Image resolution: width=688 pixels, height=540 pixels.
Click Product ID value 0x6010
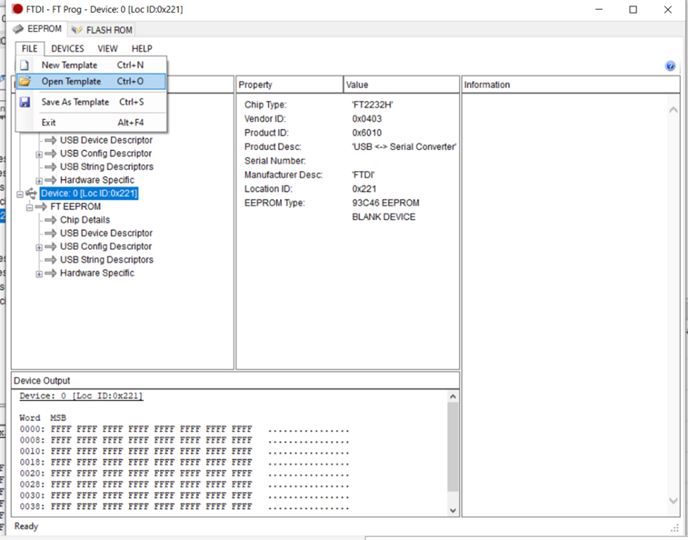click(x=367, y=133)
